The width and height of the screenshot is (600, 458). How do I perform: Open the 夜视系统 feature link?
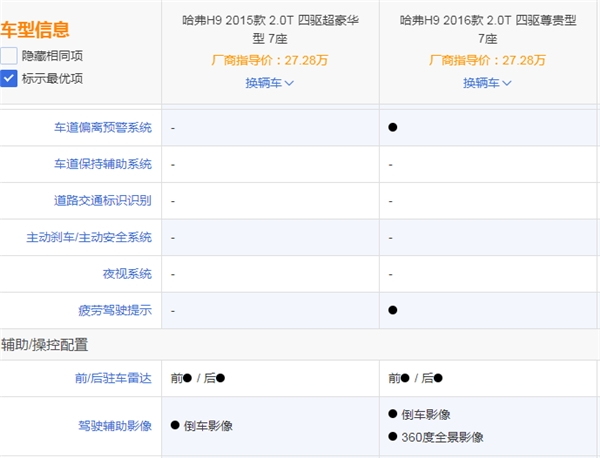click(127, 274)
